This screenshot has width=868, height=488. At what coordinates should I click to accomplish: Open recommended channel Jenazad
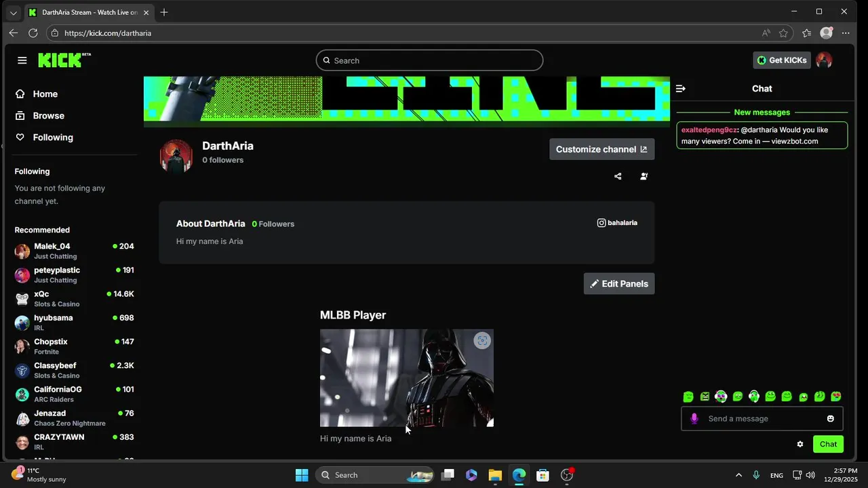pyautogui.click(x=75, y=418)
